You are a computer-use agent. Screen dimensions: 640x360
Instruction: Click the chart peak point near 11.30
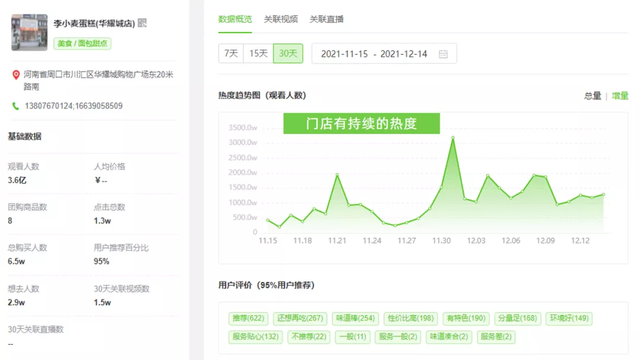point(453,138)
